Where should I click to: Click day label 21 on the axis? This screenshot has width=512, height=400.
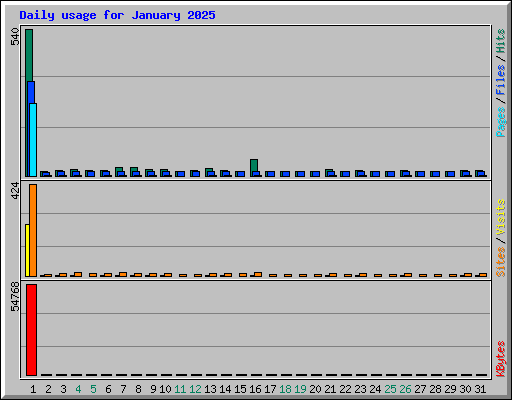pyautogui.click(x=330, y=389)
